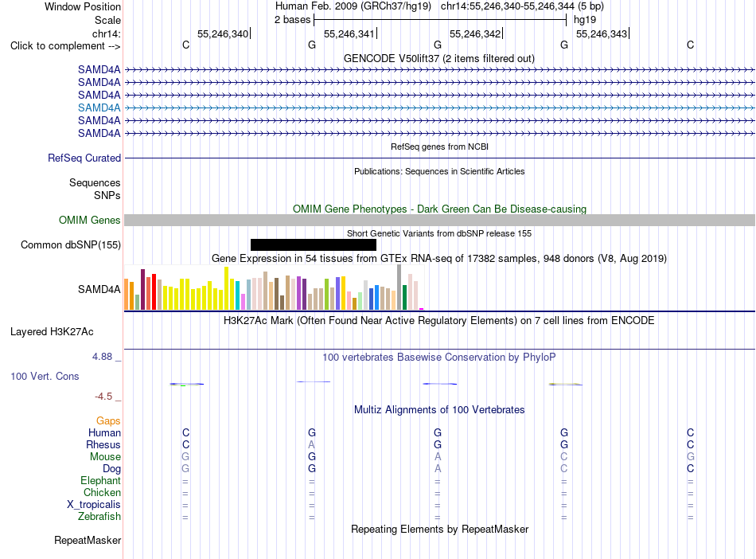Select the X_tropicalis alignment row label
Screen dimensions: 756x559
pos(94,505)
